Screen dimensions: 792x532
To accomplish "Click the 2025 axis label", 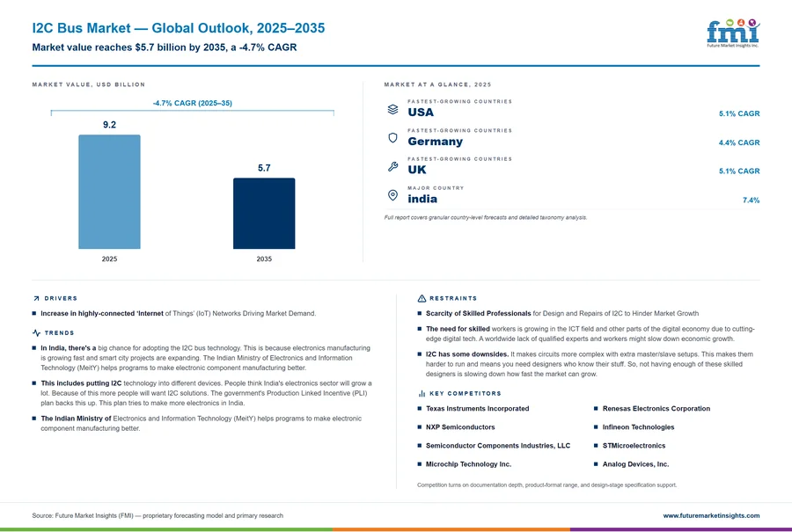I will (x=110, y=259).
